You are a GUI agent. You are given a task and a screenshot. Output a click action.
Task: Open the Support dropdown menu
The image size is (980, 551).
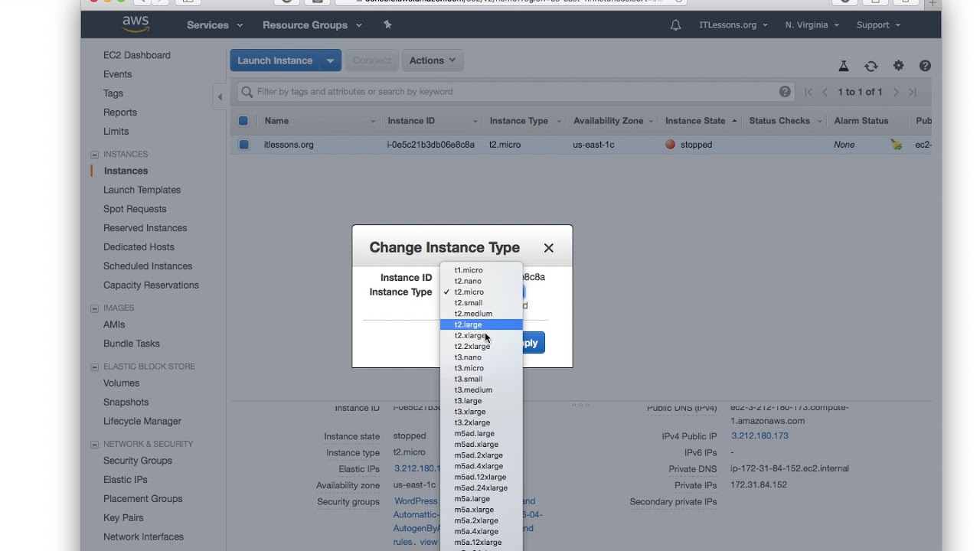(x=878, y=24)
